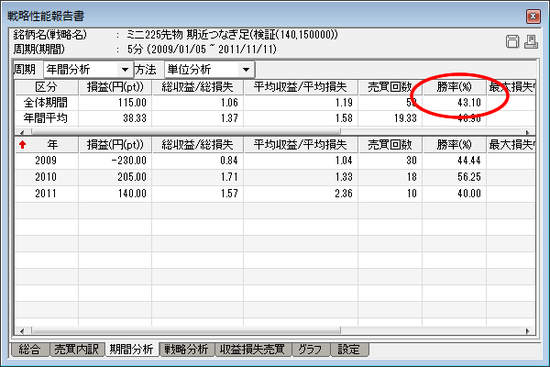Click upper table 総収益/総損失 column header

(x=197, y=87)
